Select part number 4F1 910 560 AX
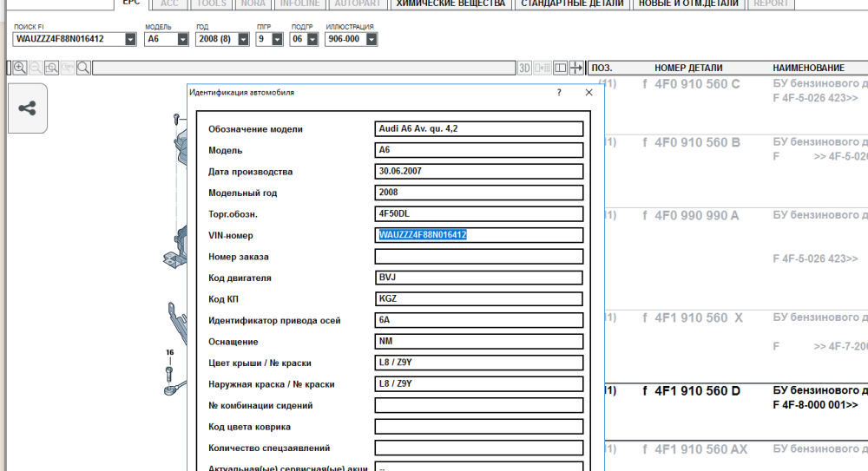868x471 pixels. click(x=700, y=449)
